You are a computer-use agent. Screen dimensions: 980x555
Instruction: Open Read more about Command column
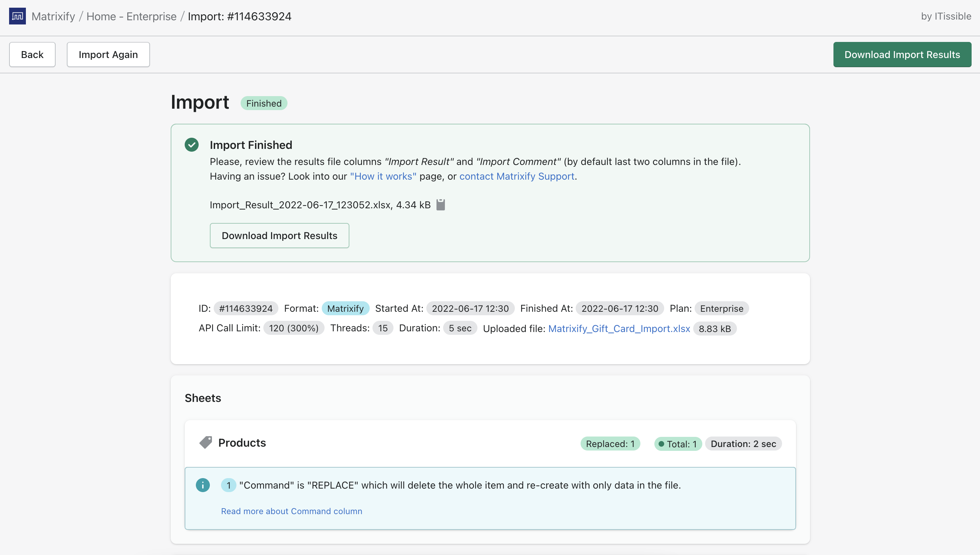(291, 511)
